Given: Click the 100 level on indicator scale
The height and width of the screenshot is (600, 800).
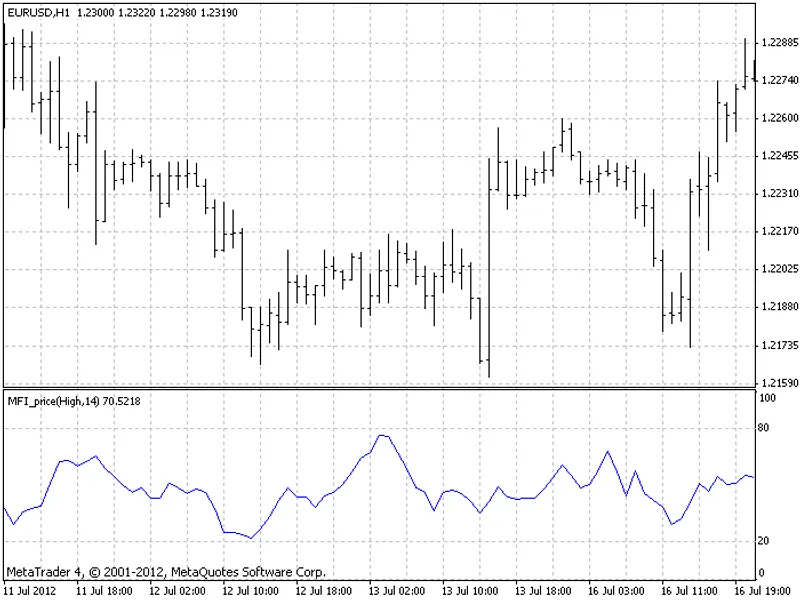Looking at the screenshot, I should 767,398.
